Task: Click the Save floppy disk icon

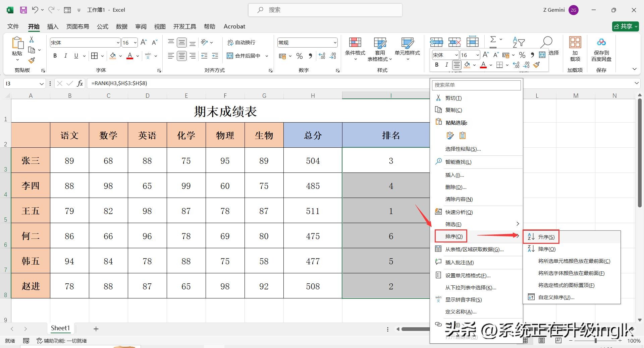Action: pos(23,10)
